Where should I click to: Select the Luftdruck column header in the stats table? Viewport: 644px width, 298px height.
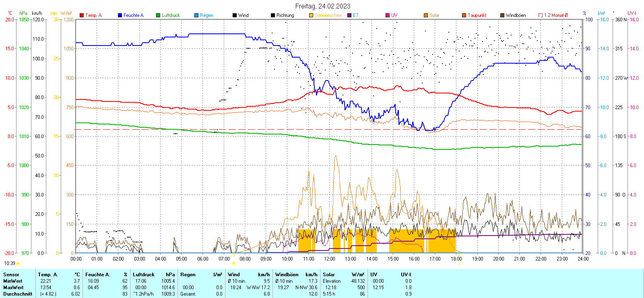(144, 275)
